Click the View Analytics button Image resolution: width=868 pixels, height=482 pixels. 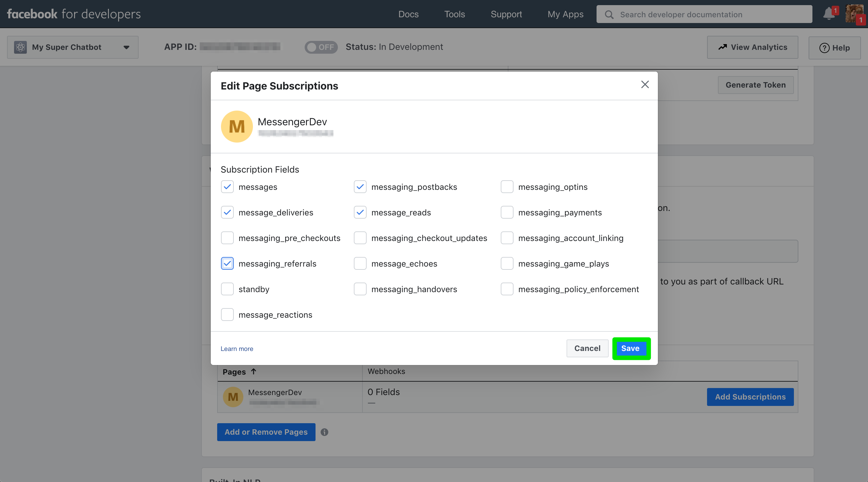pos(752,47)
